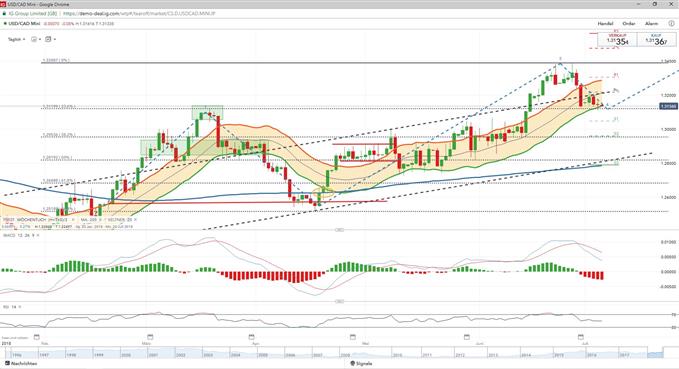
Task: Open the indicators dropdown icon
Action: 50,39
